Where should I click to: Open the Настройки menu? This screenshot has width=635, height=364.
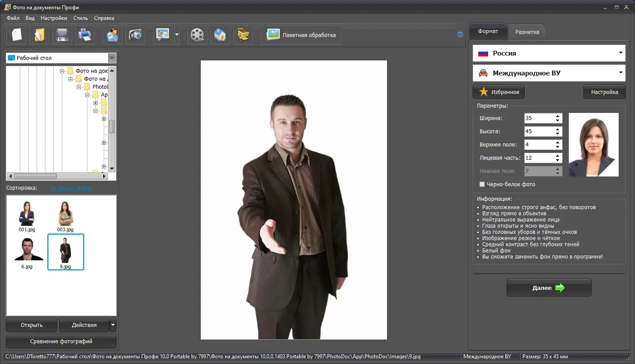pyautogui.click(x=54, y=18)
